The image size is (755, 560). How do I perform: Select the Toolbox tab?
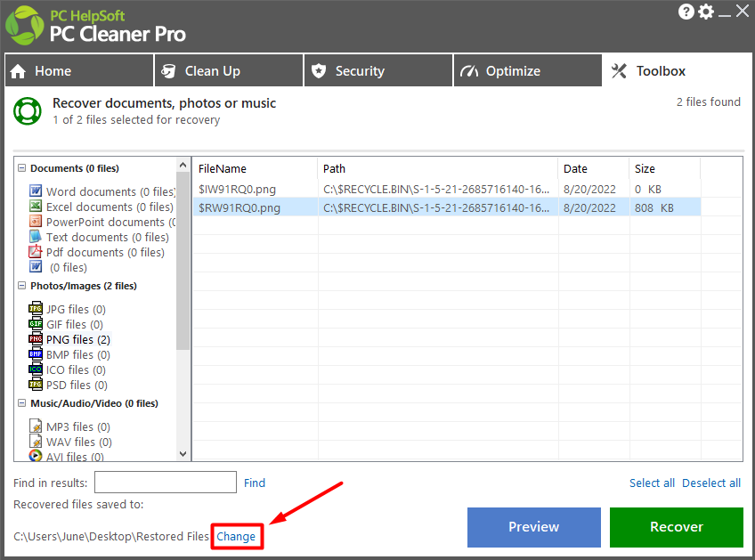coord(678,71)
